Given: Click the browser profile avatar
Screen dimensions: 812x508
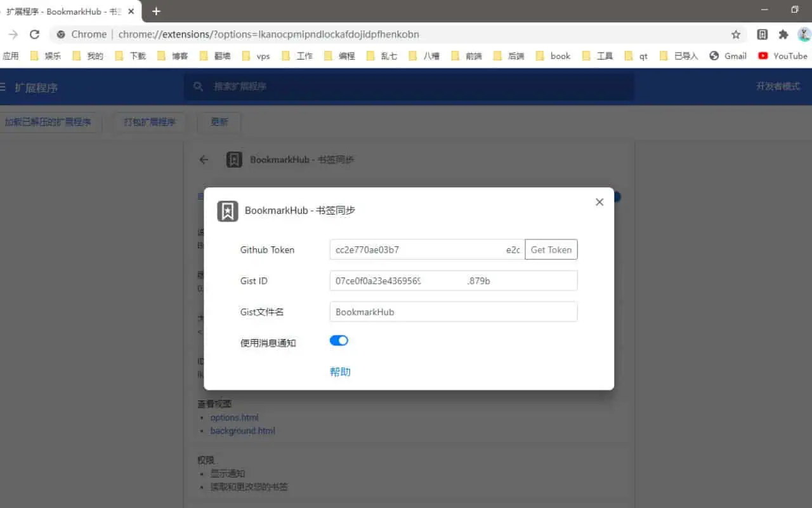Looking at the screenshot, I should [803, 34].
